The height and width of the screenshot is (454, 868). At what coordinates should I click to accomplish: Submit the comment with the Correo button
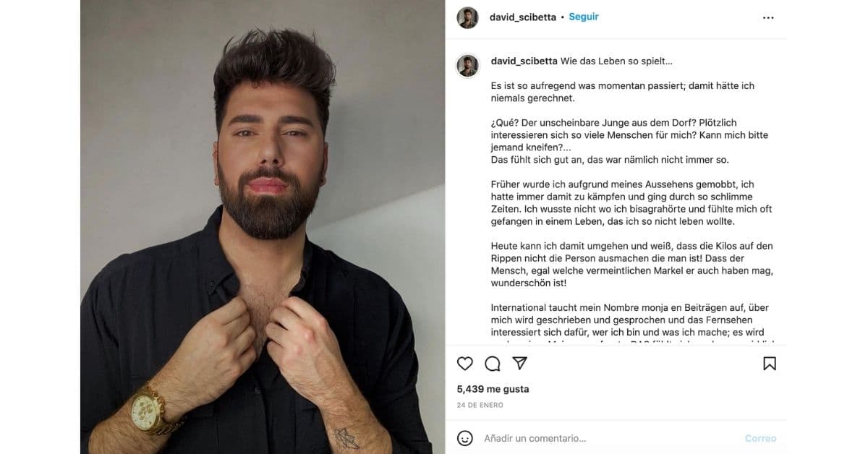[x=760, y=438]
